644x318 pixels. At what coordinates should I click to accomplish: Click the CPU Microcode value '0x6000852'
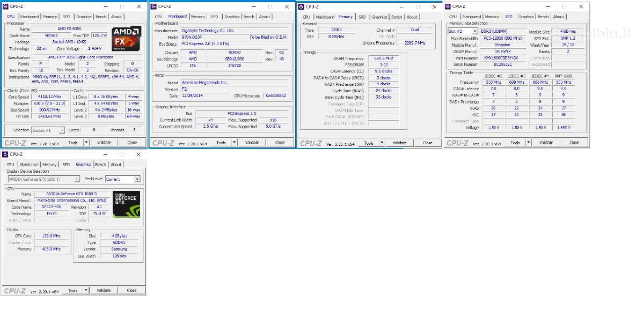point(276,95)
